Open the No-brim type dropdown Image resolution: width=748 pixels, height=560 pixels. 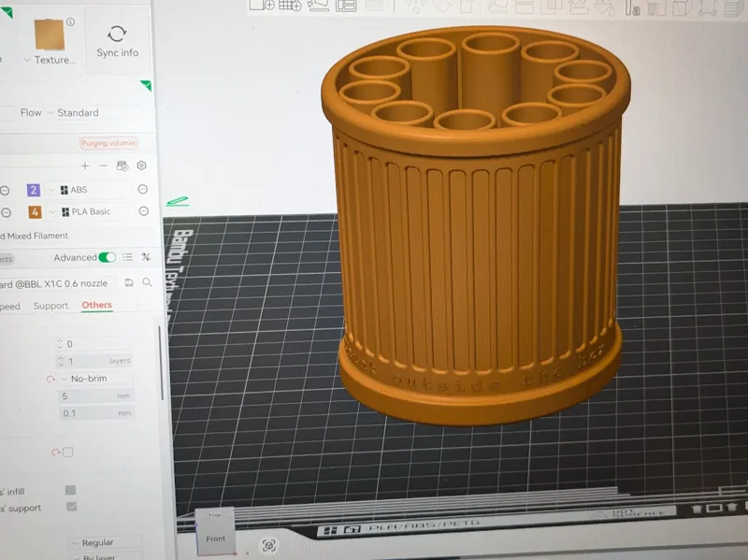(95, 379)
